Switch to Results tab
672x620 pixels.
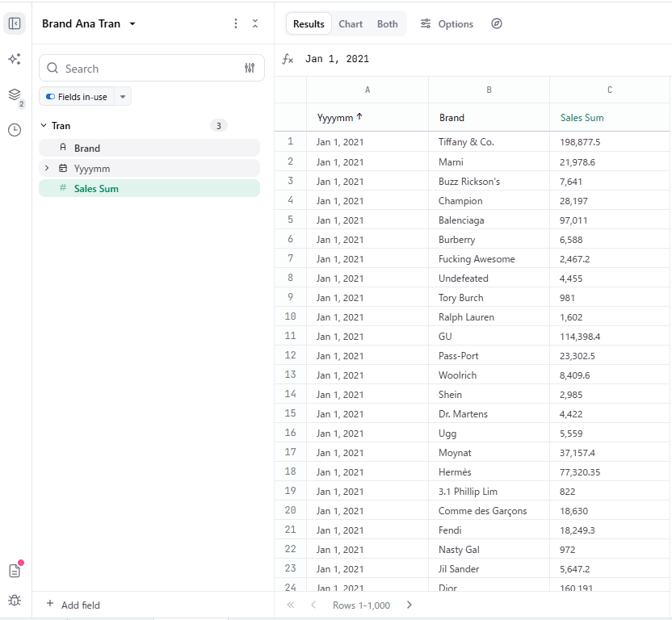309,24
